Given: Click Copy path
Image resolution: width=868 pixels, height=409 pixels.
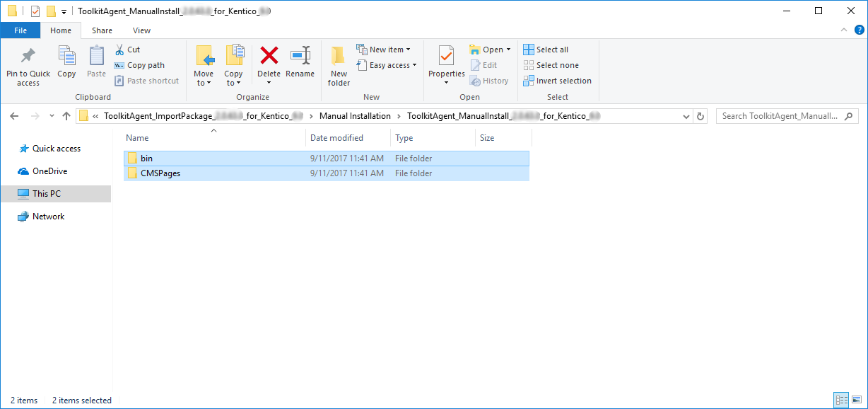Looking at the screenshot, I should click(139, 65).
